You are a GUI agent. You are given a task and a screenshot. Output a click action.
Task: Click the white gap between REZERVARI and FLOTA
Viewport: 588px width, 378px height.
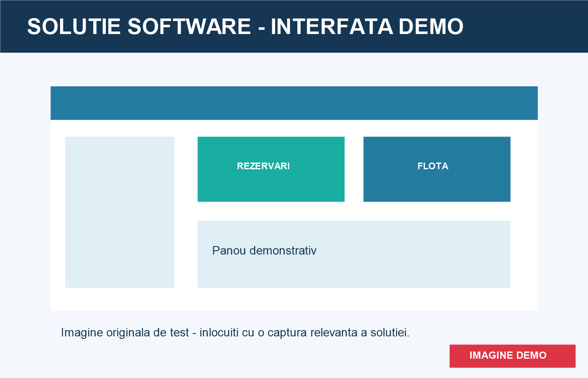coord(354,169)
